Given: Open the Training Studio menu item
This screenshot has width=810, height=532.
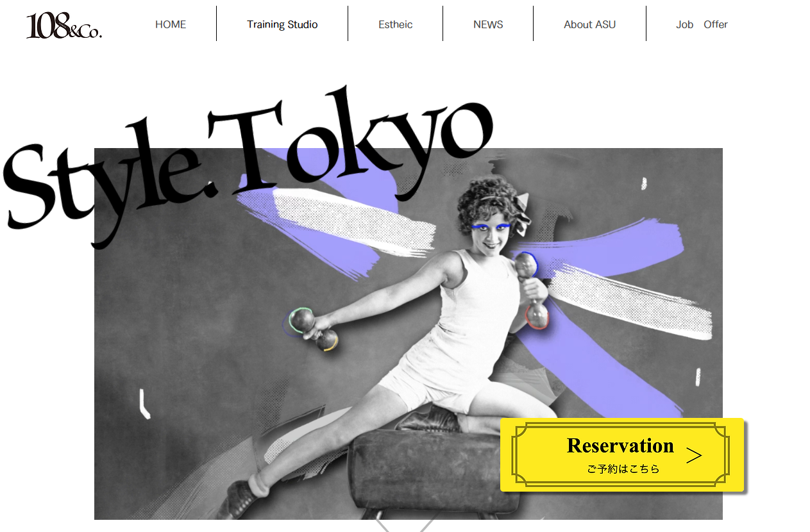Looking at the screenshot, I should coord(282,24).
